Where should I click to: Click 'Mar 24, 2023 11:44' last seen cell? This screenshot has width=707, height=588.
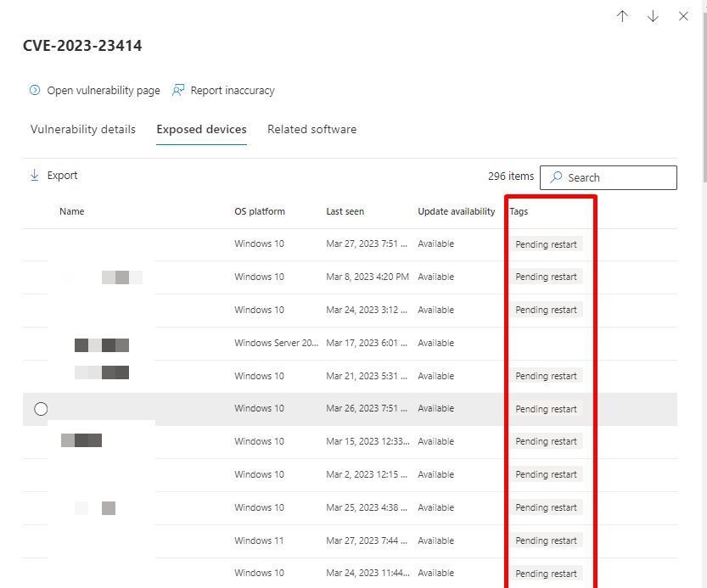tap(368, 573)
